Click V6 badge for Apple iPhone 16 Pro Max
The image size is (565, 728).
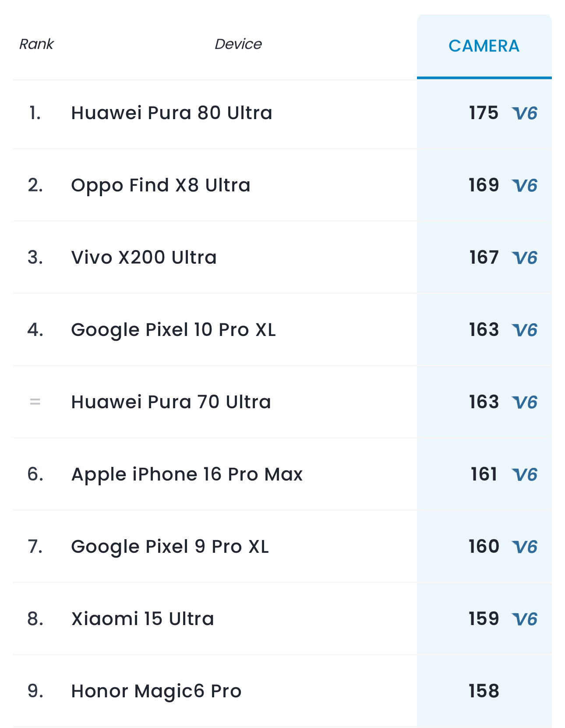[525, 475]
